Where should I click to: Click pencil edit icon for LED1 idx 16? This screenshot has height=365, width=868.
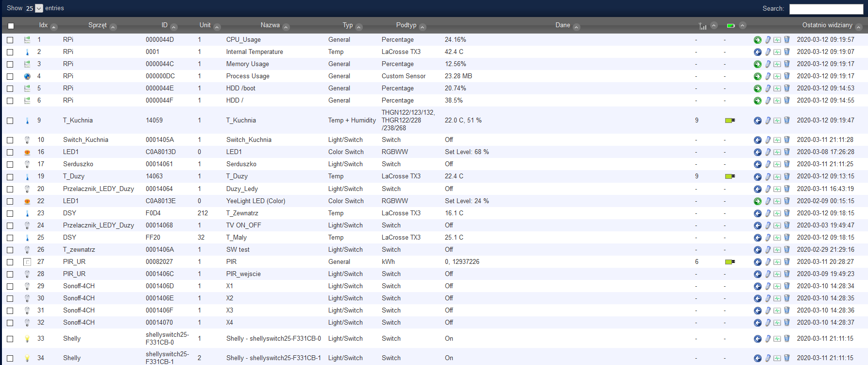(x=767, y=152)
